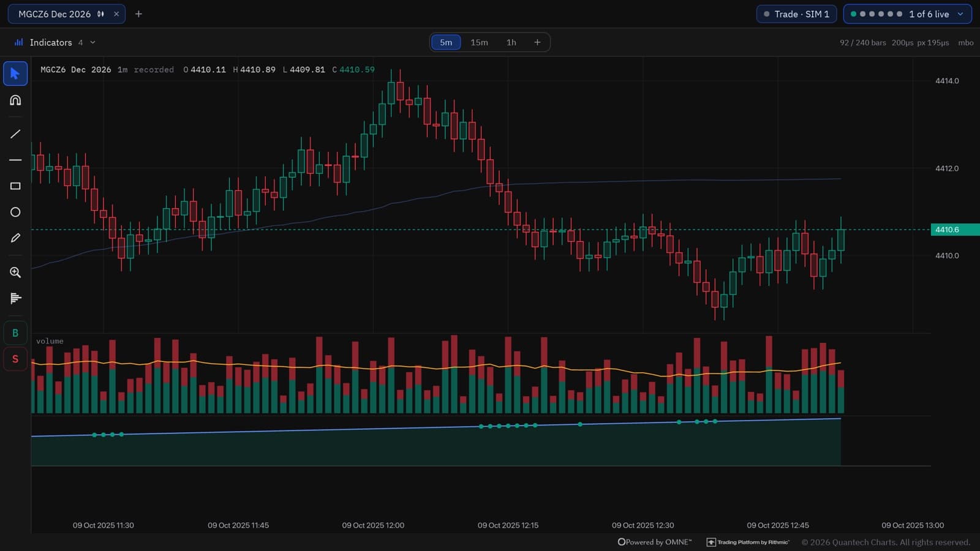Click the 09 Oct 2025 11:30 time label

pos(104,525)
